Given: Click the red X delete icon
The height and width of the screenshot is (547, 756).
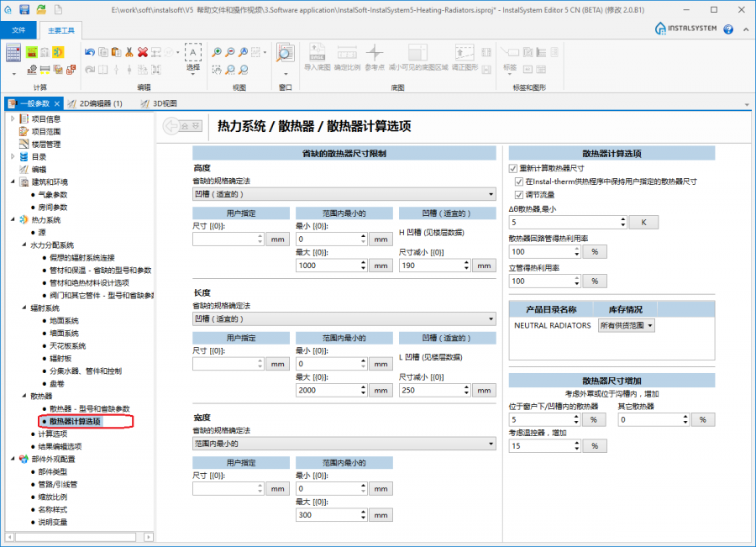Looking at the screenshot, I should coord(143,52).
